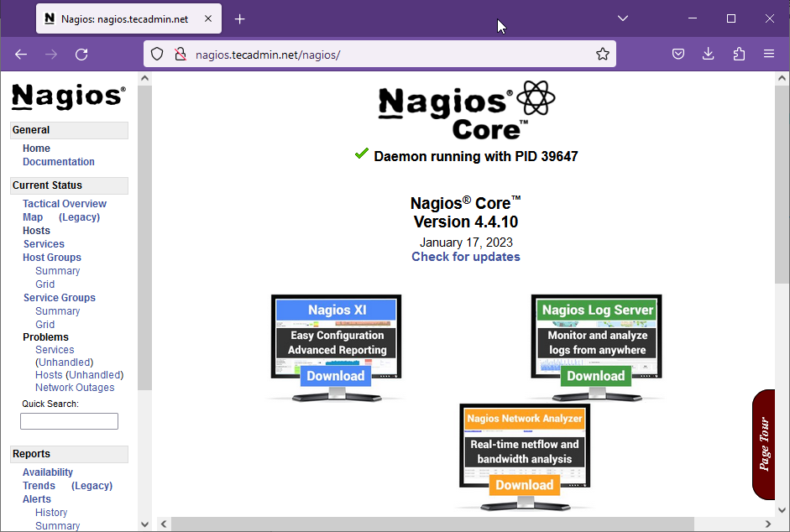The height and width of the screenshot is (532, 790).
Task: View the Hosts status list
Action: (x=36, y=230)
